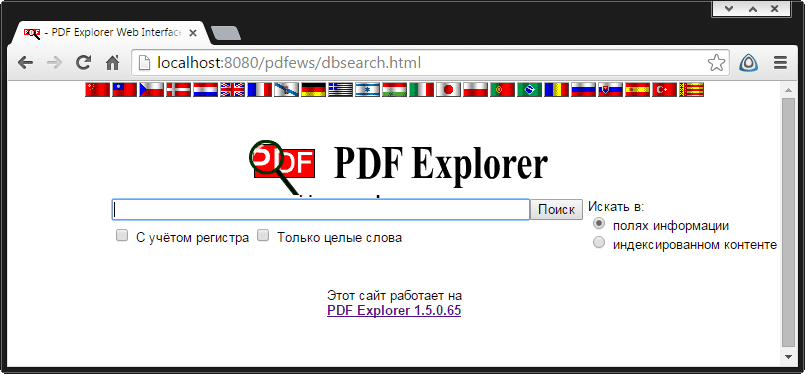Click the 'Поиск' search button
This screenshot has height=374, width=805.
557,210
